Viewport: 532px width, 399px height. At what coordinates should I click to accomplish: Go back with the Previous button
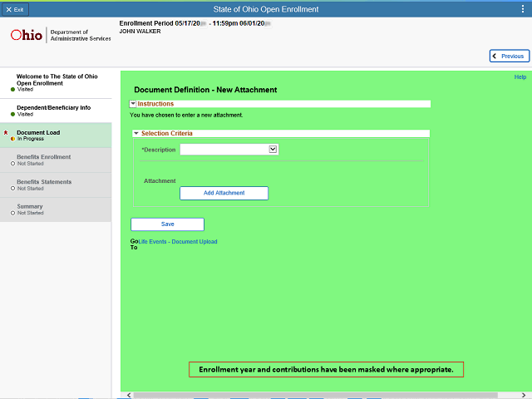click(510, 56)
